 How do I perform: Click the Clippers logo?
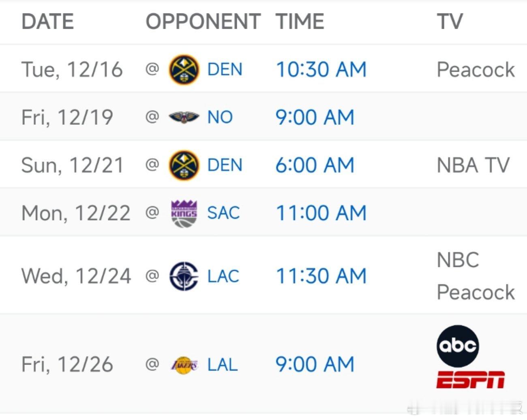click(184, 276)
